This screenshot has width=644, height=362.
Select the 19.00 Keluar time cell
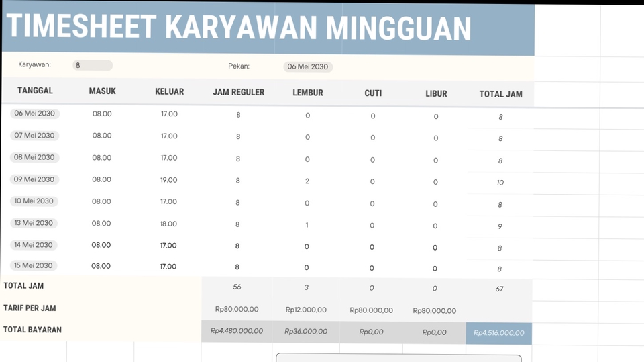pos(169,180)
